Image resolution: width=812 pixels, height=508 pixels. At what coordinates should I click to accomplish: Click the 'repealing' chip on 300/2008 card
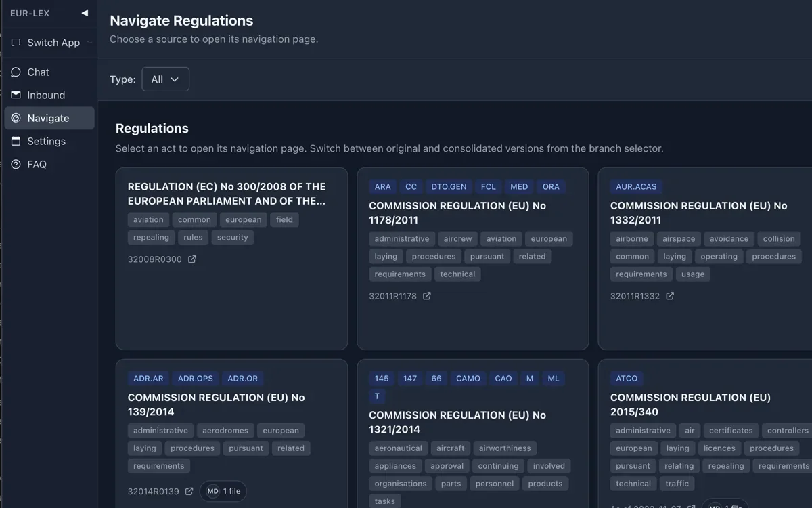tap(152, 238)
